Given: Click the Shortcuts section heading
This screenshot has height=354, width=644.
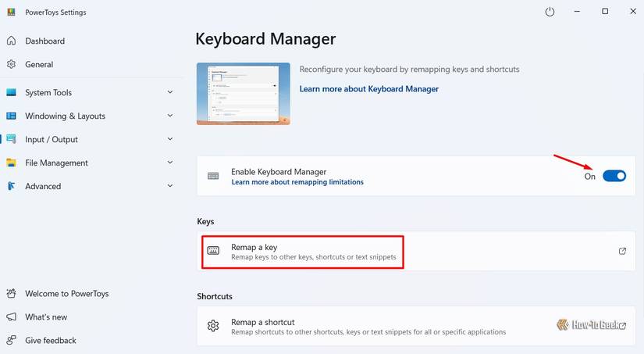Looking at the screenshot, I should (x=215, y=296).
